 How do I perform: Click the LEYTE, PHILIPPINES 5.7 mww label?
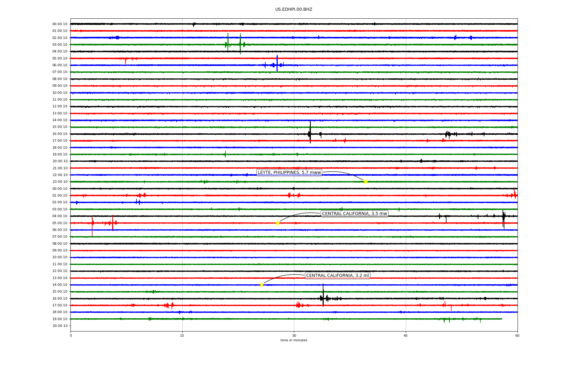click(x=289, y=173)
